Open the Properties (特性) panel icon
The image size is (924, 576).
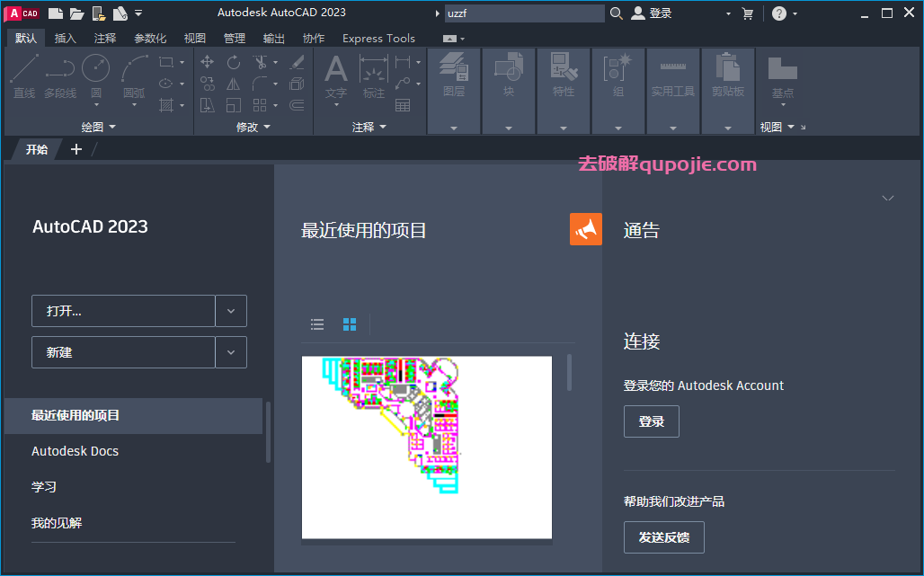pyautogui.click(x=564, y=75)
